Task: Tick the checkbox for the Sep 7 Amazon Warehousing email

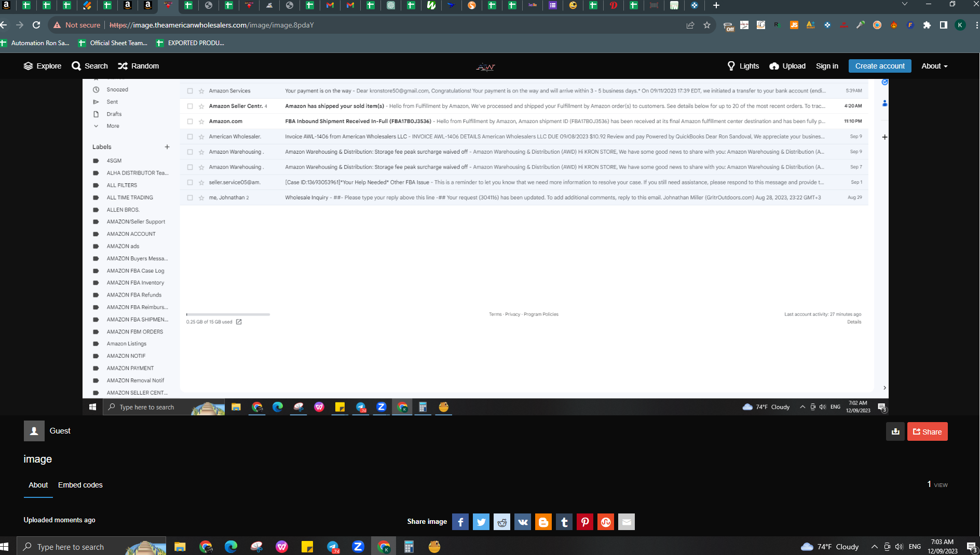Action: click(x=190, y=167)
